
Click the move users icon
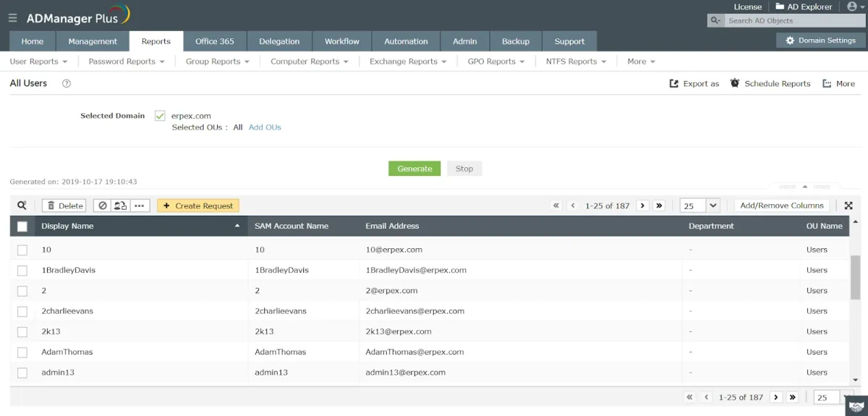120,205
